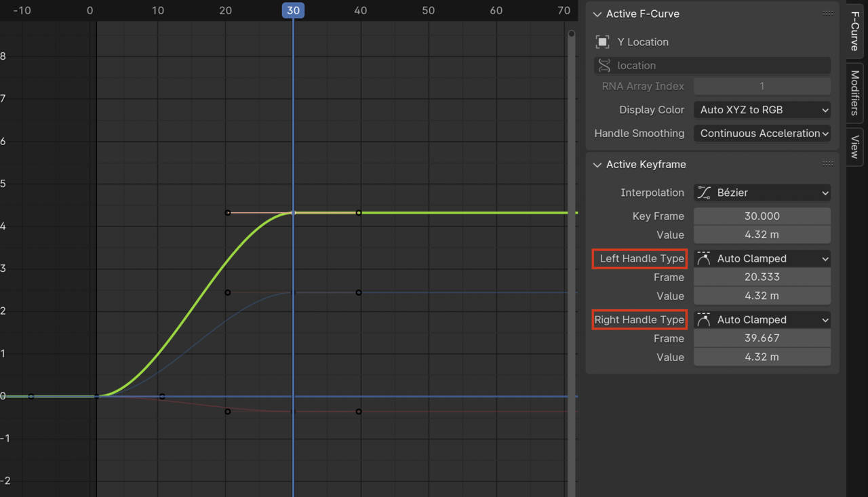Click frame 40 on the timeline ruler

pyautogui.click(x=361, y=11)
